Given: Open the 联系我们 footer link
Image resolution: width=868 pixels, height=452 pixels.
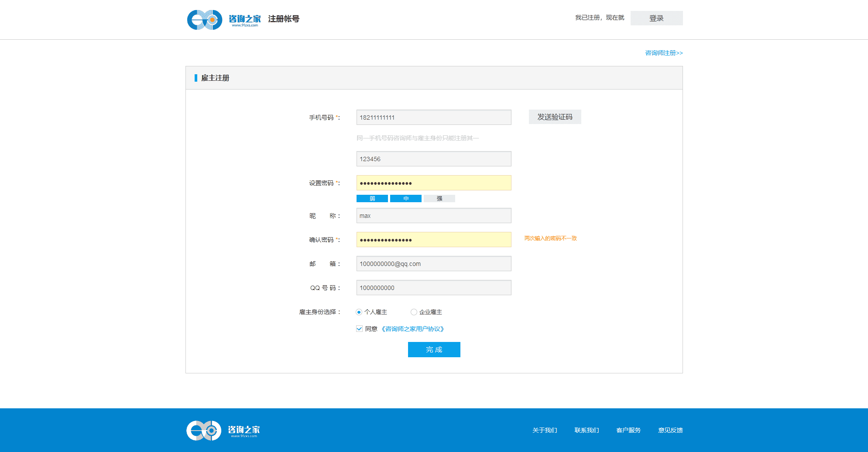Looking at the screenshot, I should point(587,430).
